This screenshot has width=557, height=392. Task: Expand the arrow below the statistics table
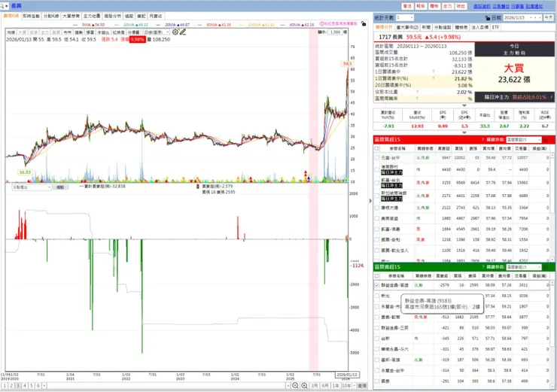[464, 105]
